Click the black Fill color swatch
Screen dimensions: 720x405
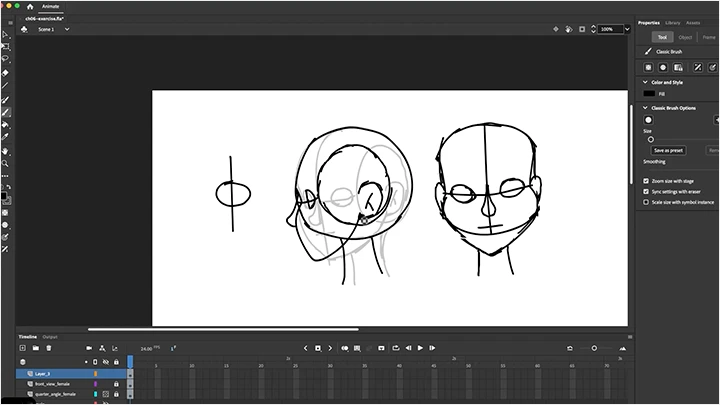(x=649, y=94)
